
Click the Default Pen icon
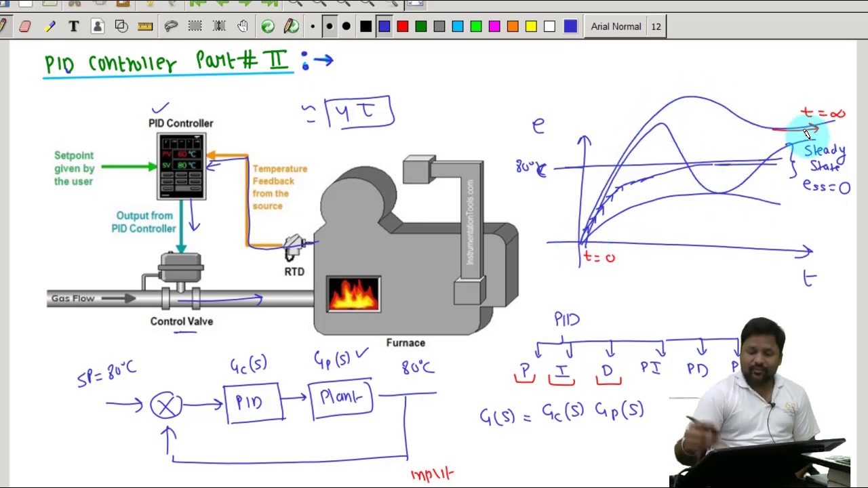[292, 26]
